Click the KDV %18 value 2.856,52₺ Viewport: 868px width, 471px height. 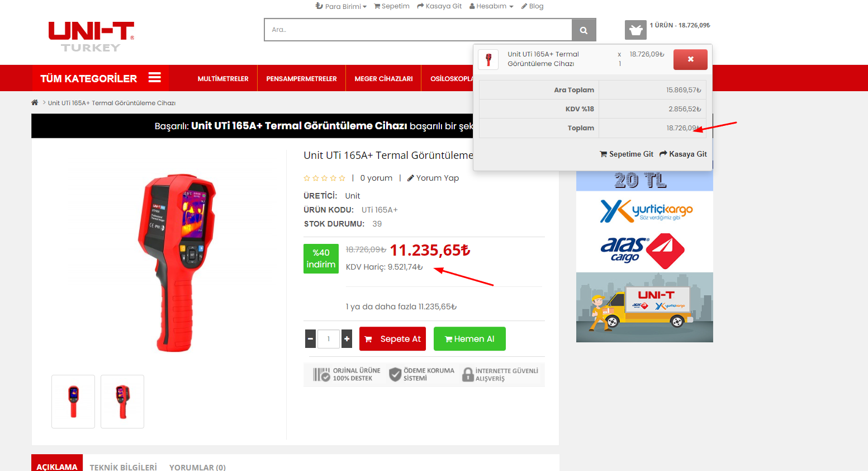(685, 109)
